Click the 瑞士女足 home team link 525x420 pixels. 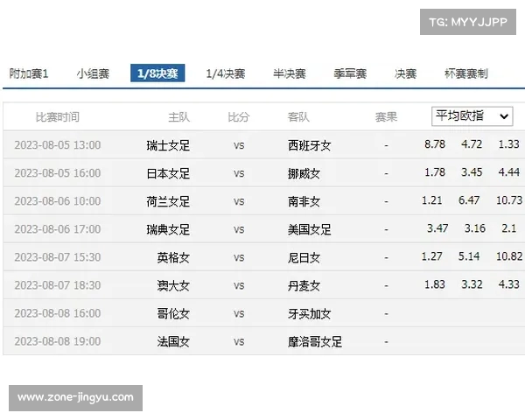168,145
